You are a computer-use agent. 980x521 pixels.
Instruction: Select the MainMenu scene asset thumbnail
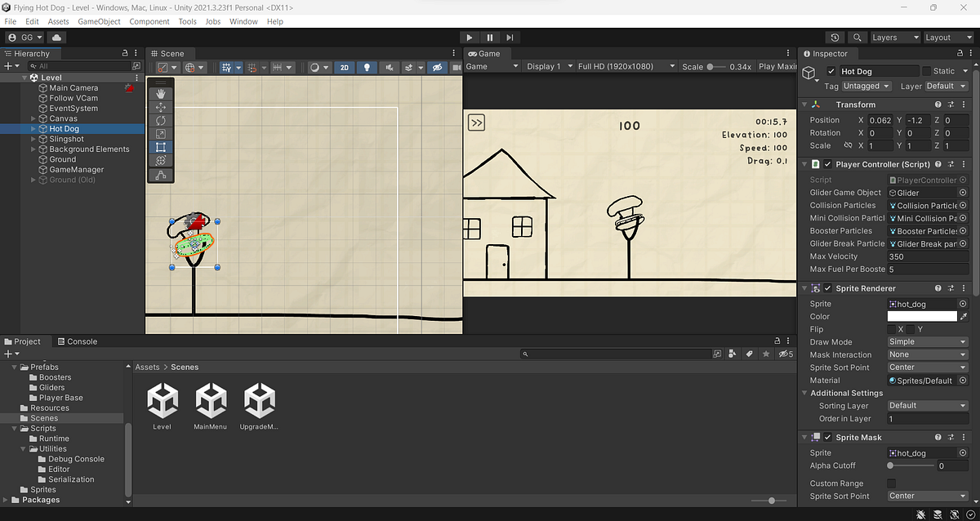211,400
